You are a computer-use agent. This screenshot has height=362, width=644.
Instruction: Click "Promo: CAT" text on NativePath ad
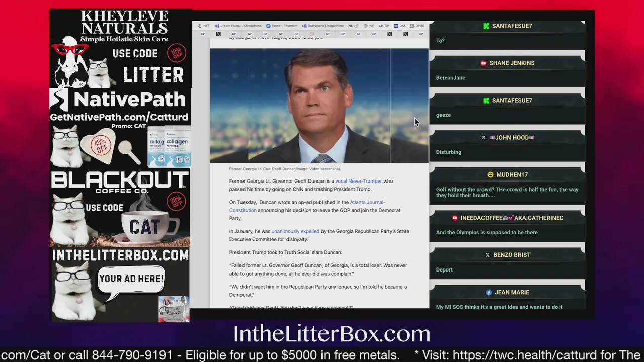pos(129,126)
